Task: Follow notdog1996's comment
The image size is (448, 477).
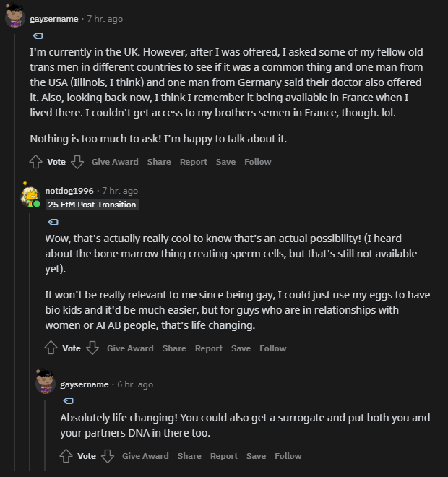Action: pyautogui.click(x=273, y=348)
